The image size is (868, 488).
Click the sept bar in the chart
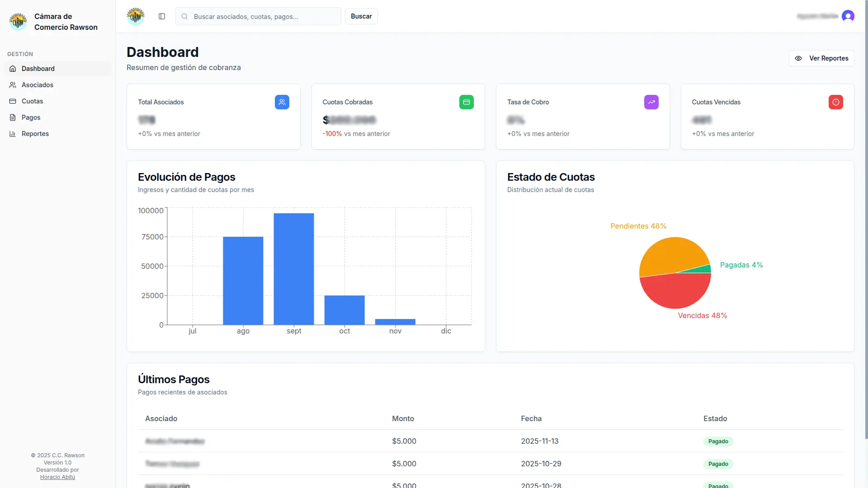(294, 269)
